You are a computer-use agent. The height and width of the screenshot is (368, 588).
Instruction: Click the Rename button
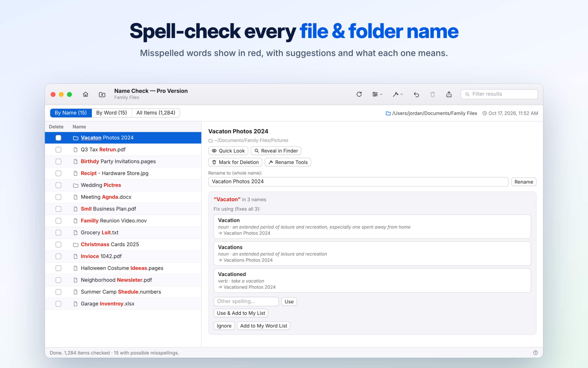[x=524, y=182]
